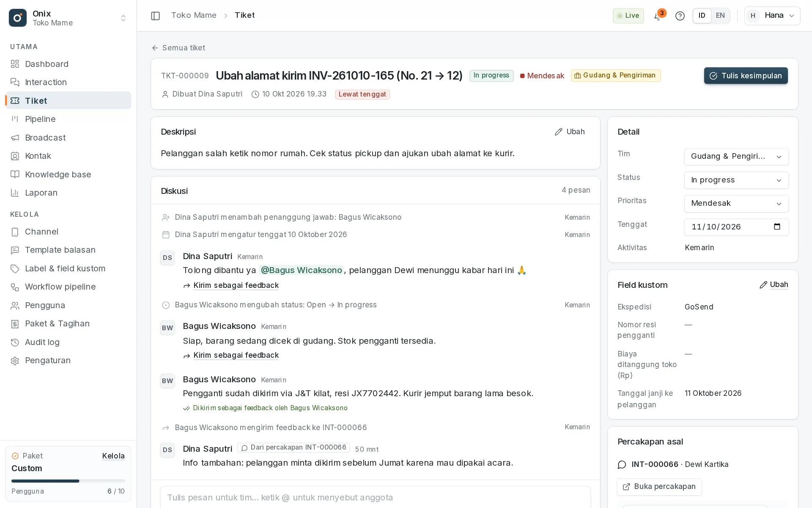Click the Audit log history icon

pyautogui.click(x=15, y=342)
